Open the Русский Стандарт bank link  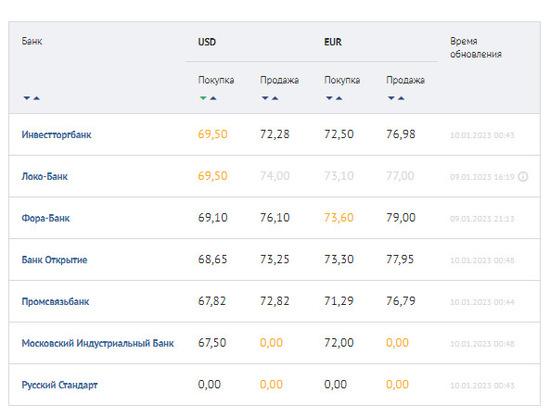60,385
